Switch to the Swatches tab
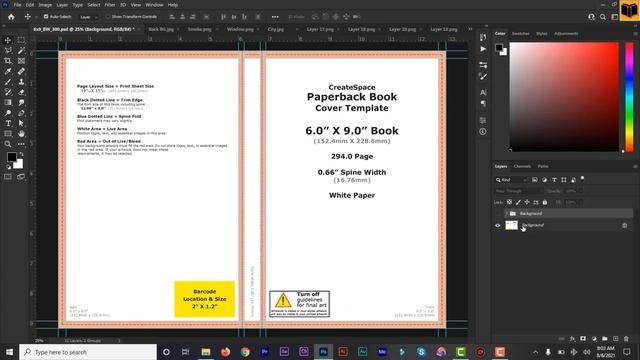 (520, 33)
